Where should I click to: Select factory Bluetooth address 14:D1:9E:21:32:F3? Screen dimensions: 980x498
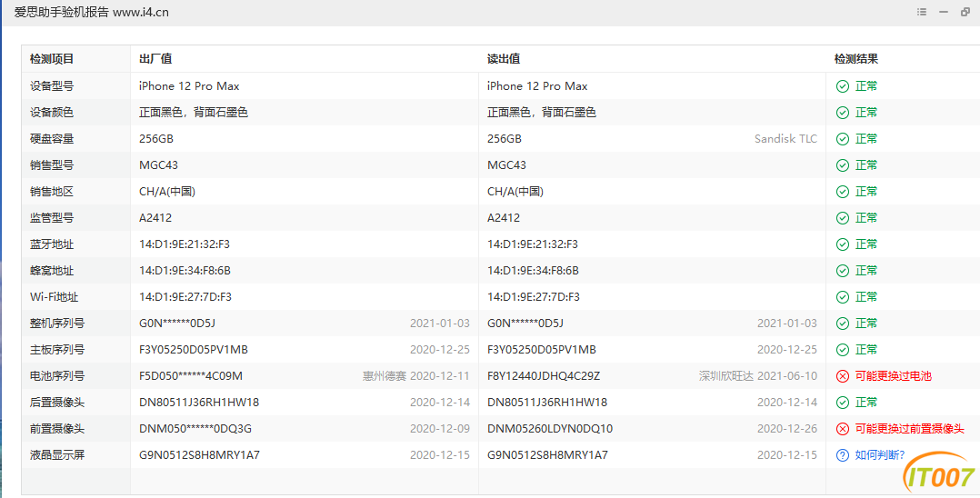pos(185,244)
